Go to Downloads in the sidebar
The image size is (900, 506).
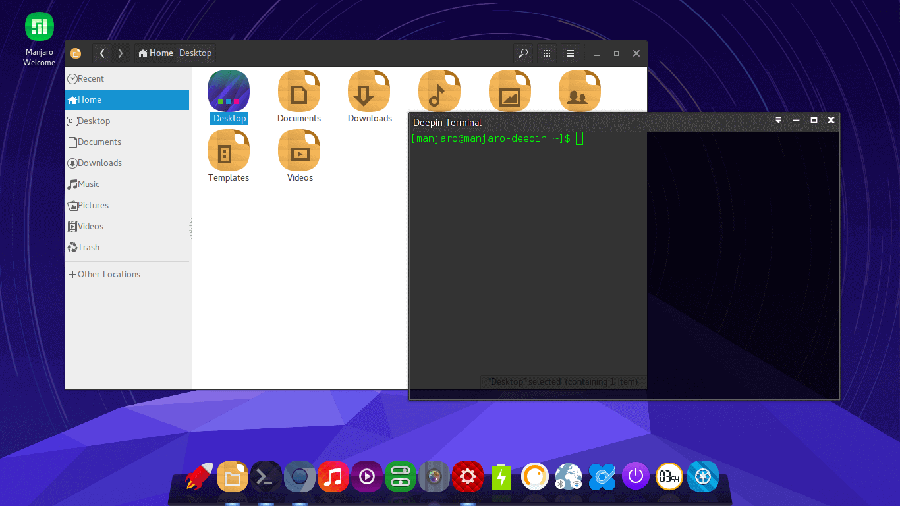pos(99,163)
